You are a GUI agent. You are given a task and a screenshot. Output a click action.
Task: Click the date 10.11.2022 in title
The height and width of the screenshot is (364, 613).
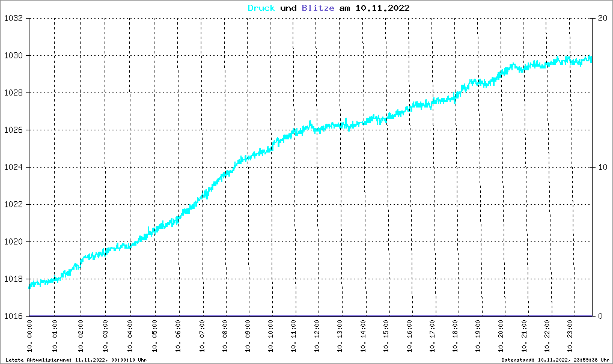[x=382, y=8]
